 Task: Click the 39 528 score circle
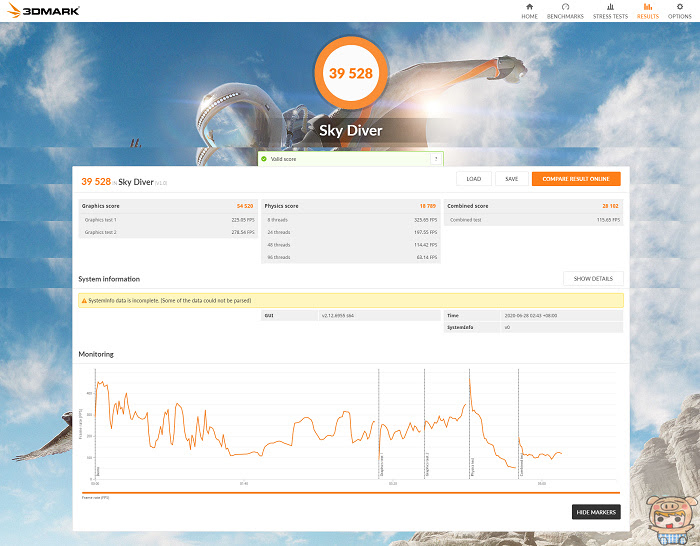pos(351,73)
